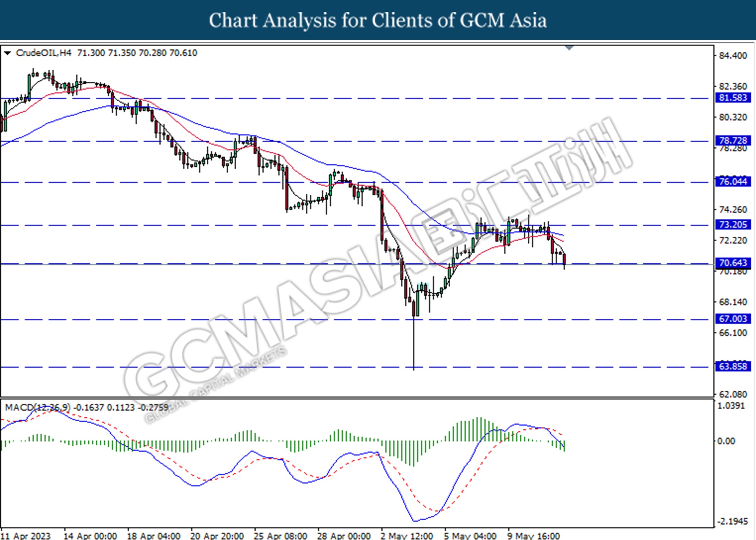Select the 63.858 price level label
The image size is (756, 540).
click(x=733, y=366)
